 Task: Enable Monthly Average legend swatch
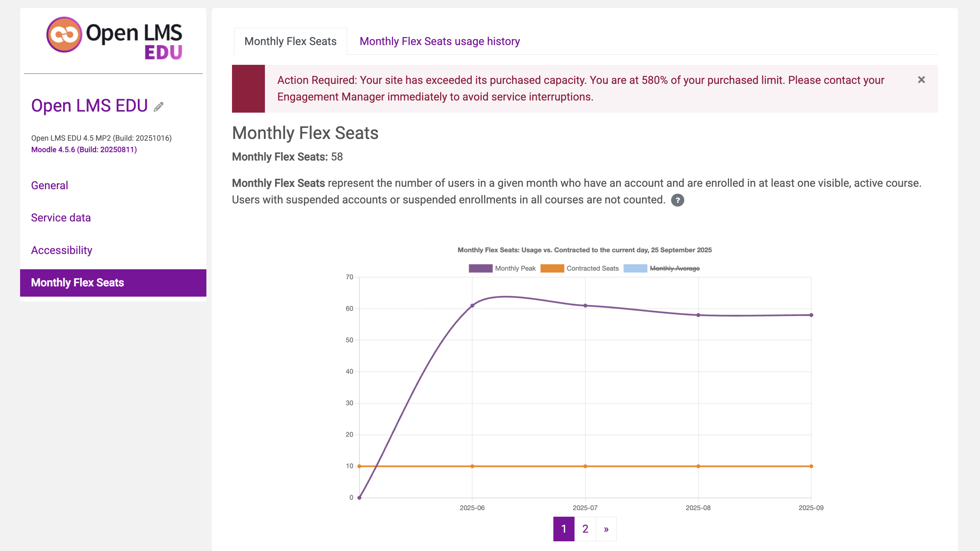coord(635,269)
